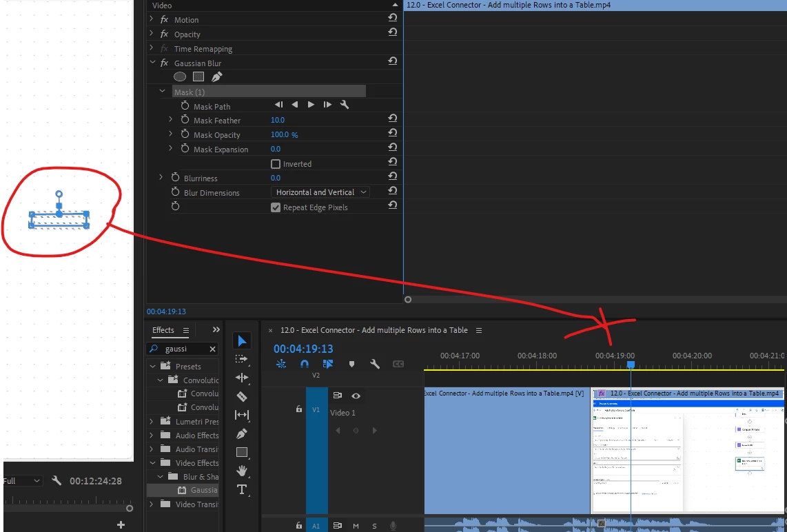
Task: Enable the Inverted mask checkbox
Action: pos(275,164)
